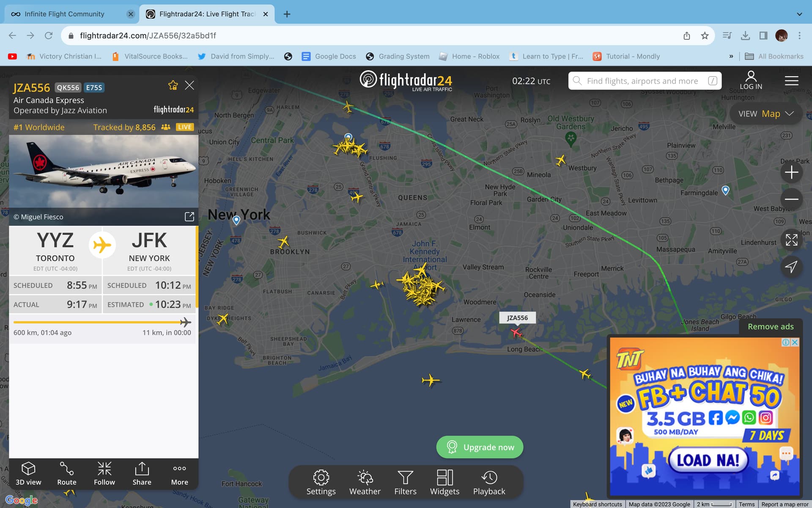Click the Upgrade now button
This screenshot has height=508, width=812.
point(480,447)
